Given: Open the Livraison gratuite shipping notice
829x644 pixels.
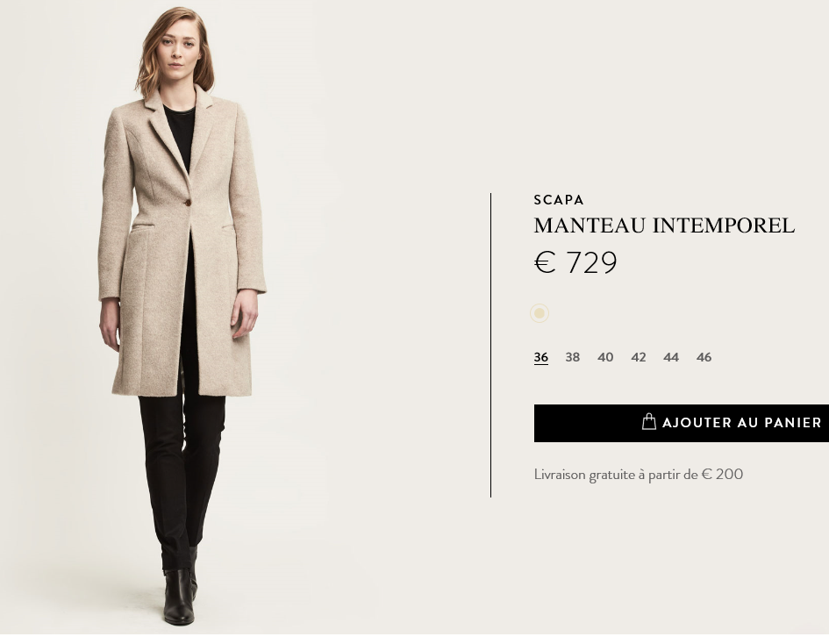Looking at the screenshot, I should [x=638, y=475].
